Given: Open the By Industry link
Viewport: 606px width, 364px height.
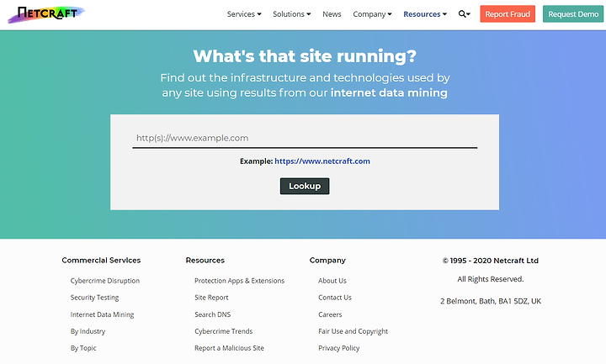Looking at the screenshot, I should (x=88, y=331).
